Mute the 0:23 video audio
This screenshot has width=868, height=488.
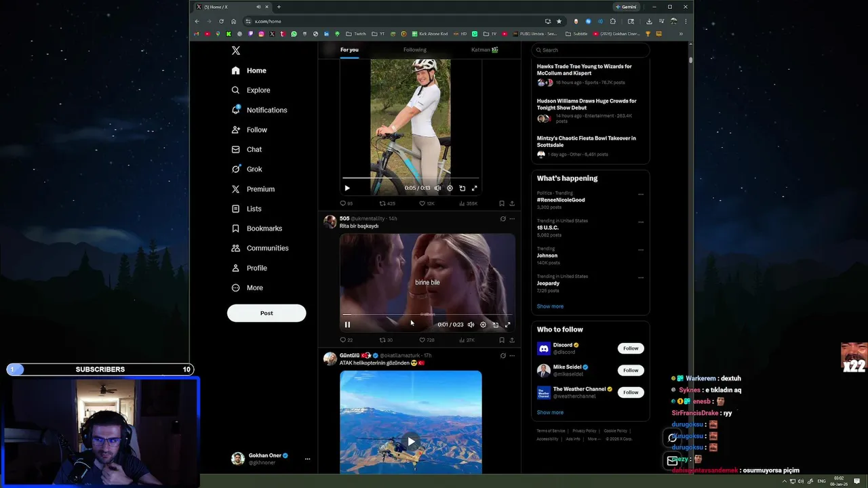point(471,325)
